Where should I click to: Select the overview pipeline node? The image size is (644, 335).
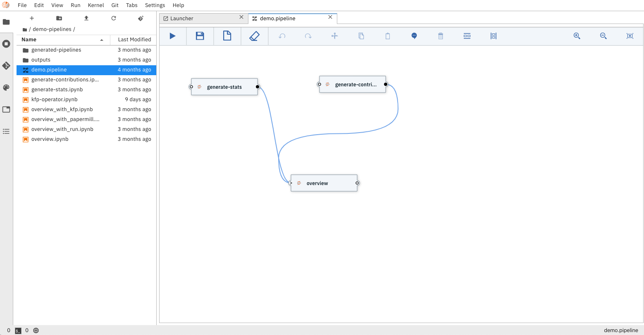[x=324, y=183]
